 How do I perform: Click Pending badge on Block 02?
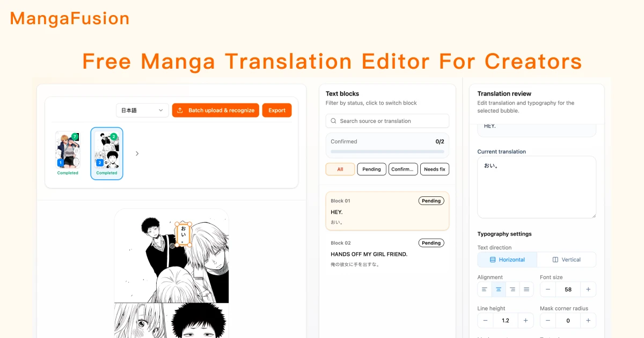pyautogui.click(x=431, y=243)
